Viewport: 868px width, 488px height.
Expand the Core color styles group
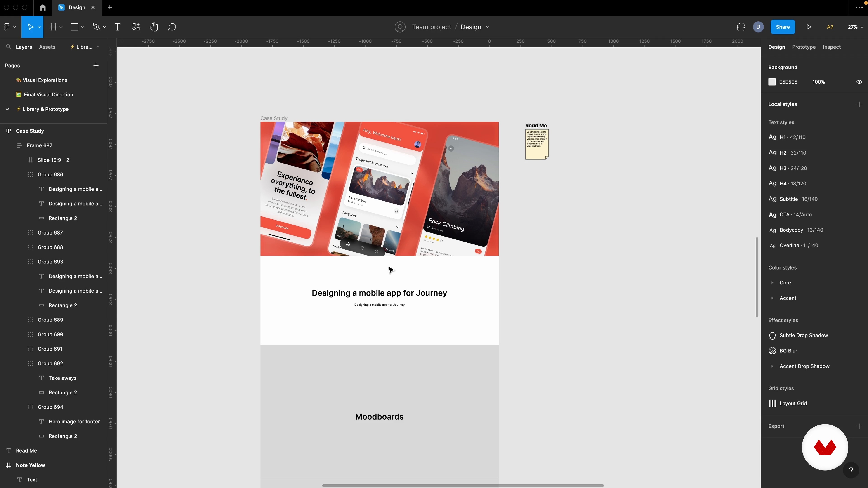tap(772, 283)
